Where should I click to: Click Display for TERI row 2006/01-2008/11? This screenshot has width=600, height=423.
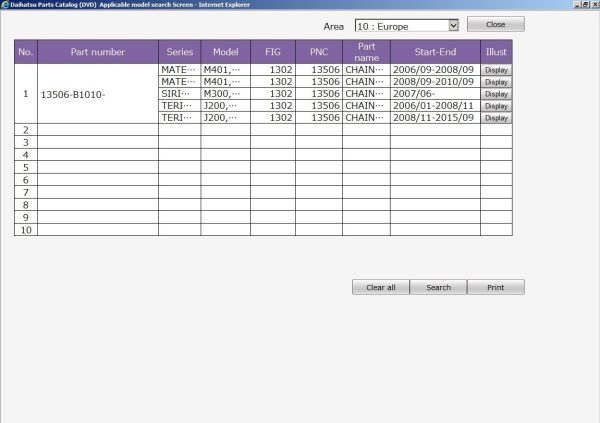coord(496,106)
